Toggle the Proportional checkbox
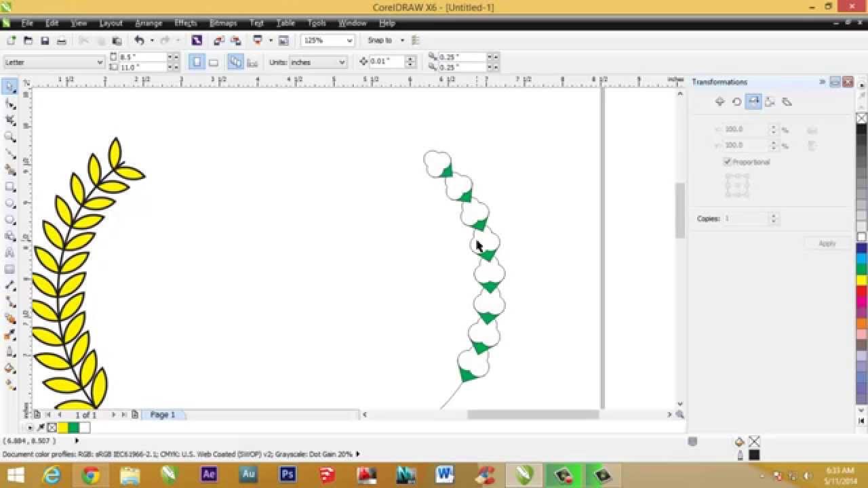Viewport: 868px width, 488px height. pos(728,162)
